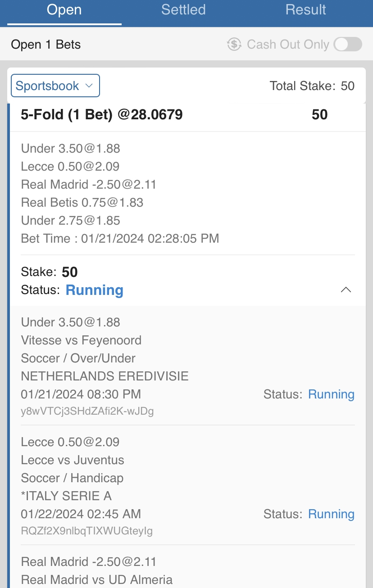Select the Vitesse vs Feyenoord match name
The image size is (373, 588).
(x=81, y=340)
